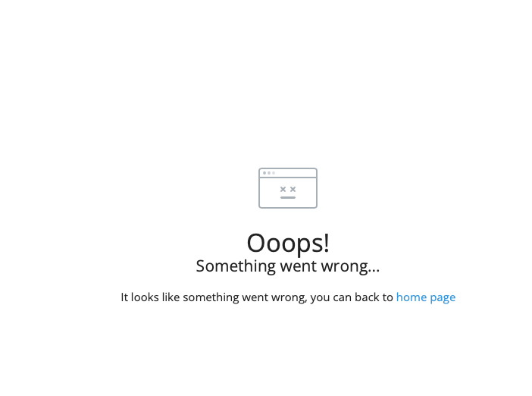Click the word "Something" in the subheading
Screen dimensions: 532x396
coord(236,266)
